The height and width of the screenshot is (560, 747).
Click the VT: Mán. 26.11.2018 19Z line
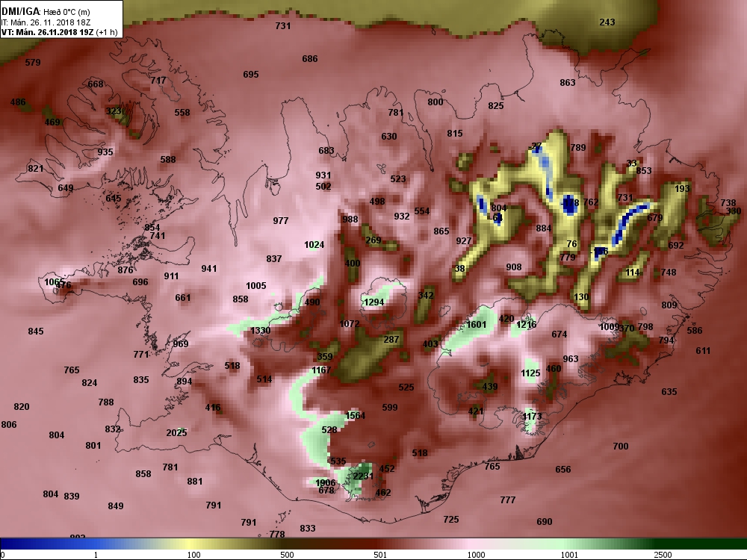point(60,32)
